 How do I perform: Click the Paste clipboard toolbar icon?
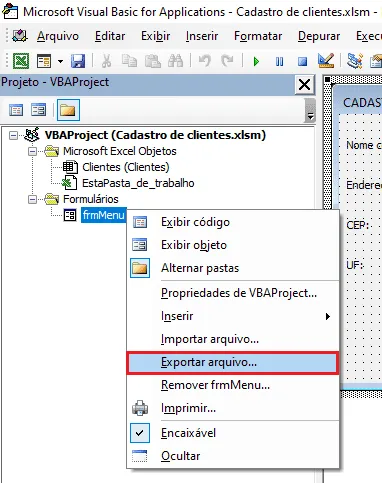(152, 61)
